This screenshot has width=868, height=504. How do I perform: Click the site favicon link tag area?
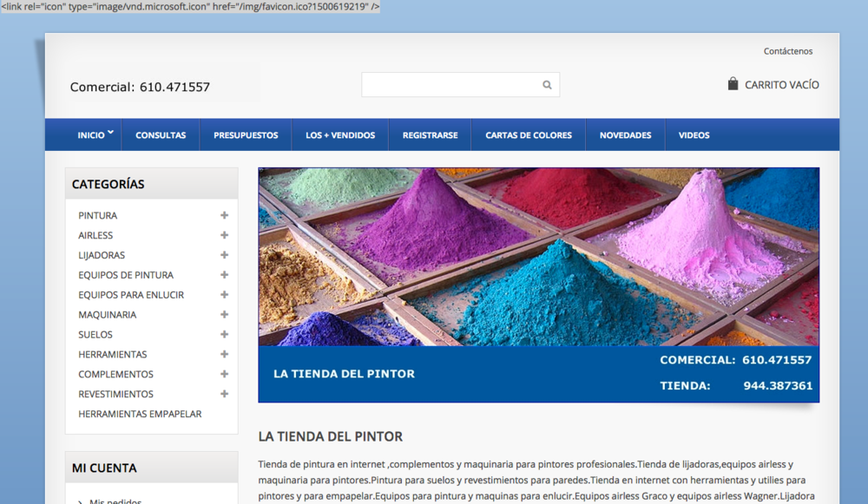coord(191,8)
